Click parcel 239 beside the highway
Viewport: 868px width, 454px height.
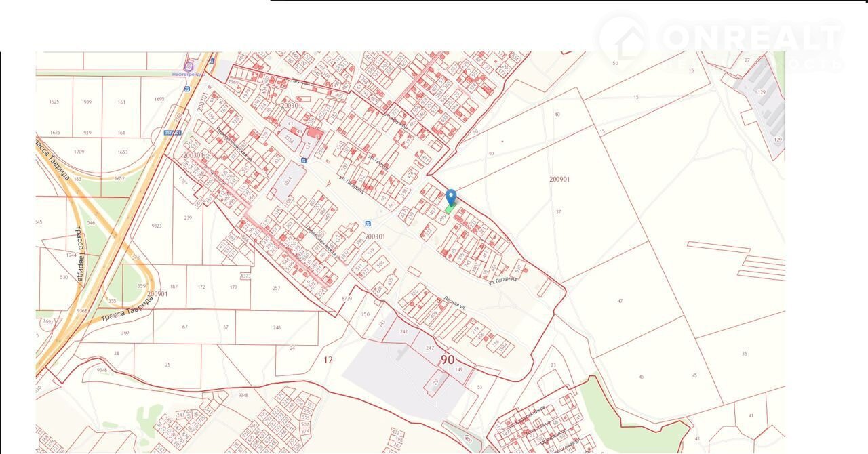pyautogui.click(x=188, y=218)
